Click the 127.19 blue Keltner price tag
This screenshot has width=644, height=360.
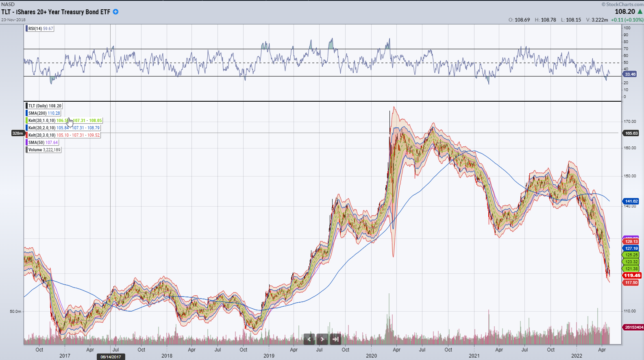click(631, 248)
